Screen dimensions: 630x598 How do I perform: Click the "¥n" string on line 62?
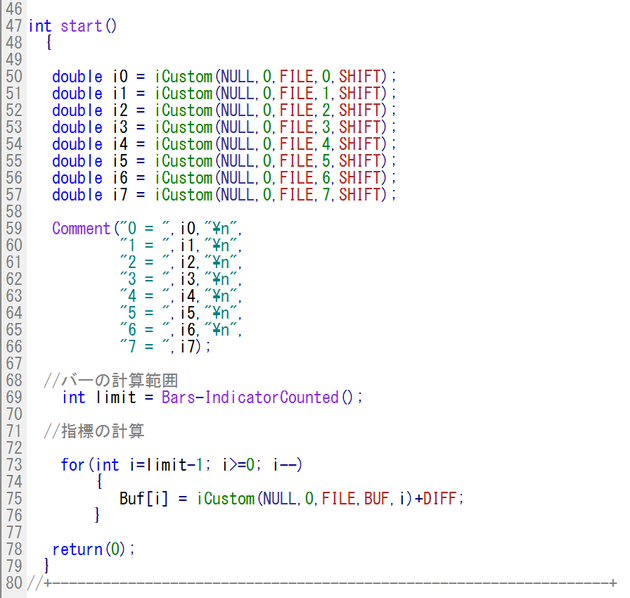coord(221,279)
